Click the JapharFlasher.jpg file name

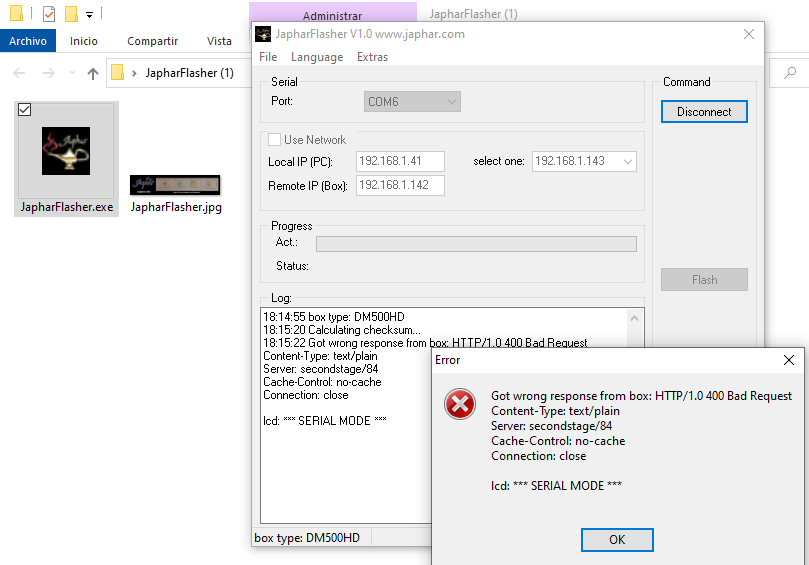[176, 207]
